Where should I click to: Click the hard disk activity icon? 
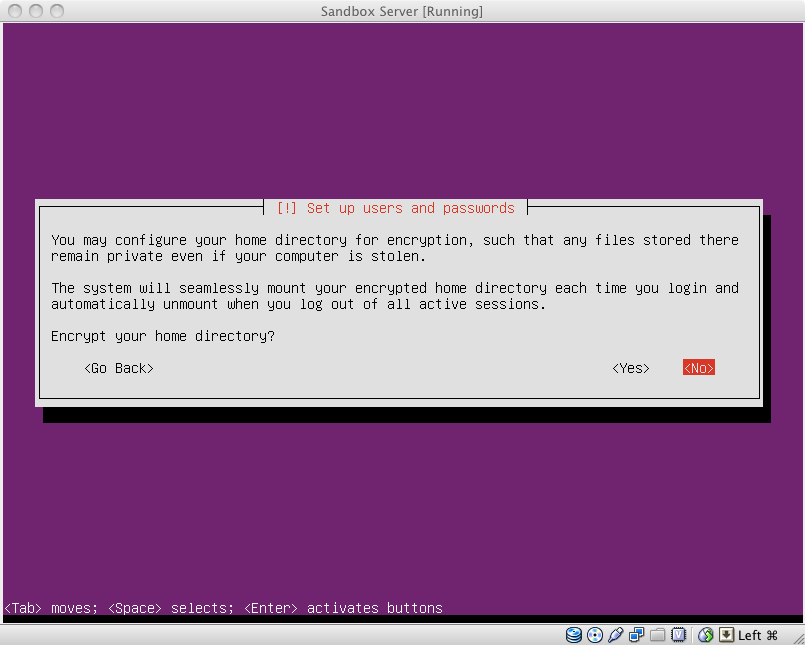click(x=573, y=635)
